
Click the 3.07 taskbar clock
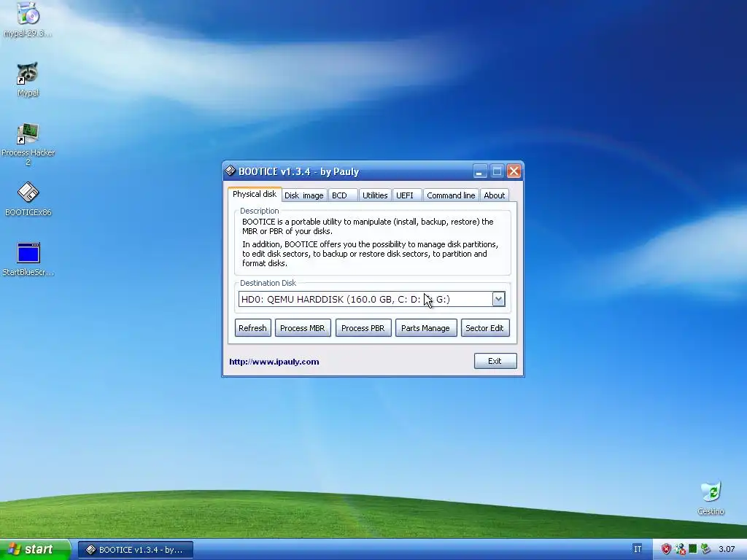(x=727, y=550)
